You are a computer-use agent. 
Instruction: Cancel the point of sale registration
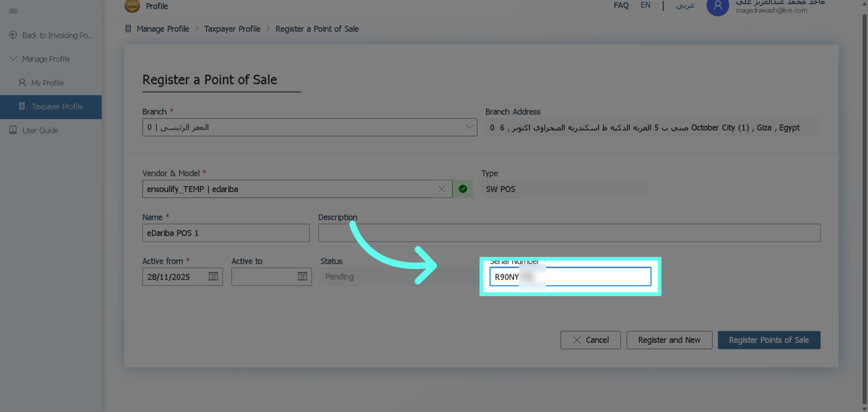click(590, 340)
